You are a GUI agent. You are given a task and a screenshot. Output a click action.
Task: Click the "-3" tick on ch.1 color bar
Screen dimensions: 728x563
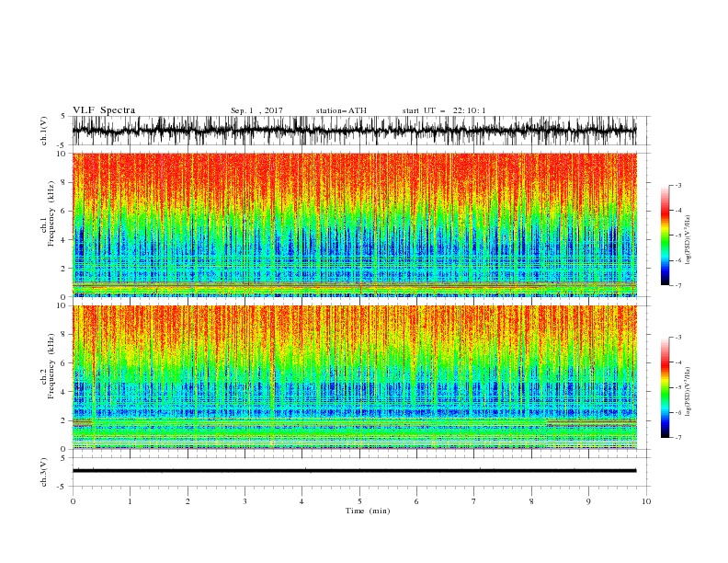point(678,185)
